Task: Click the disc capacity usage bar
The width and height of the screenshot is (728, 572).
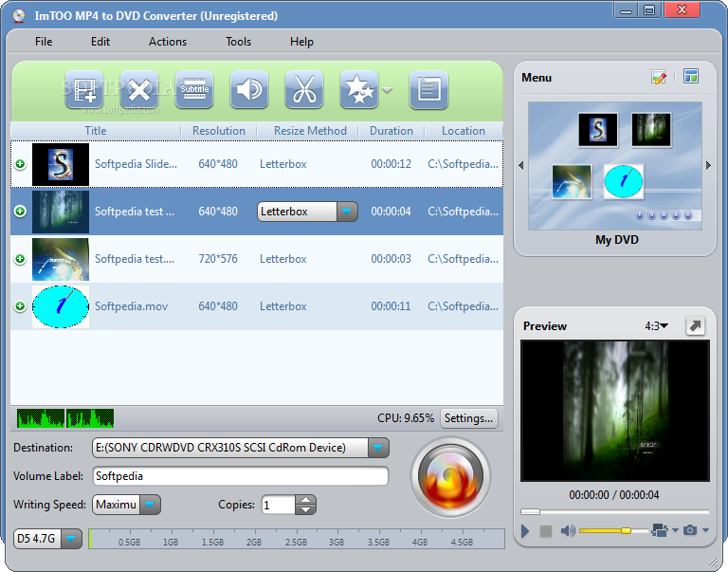Action: pos(297,539)
